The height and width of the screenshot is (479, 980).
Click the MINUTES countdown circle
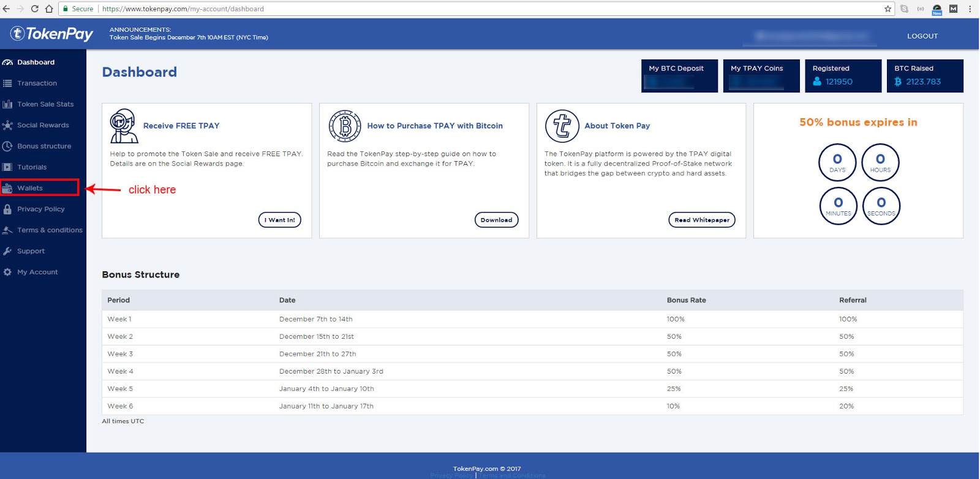coord(838,206)
